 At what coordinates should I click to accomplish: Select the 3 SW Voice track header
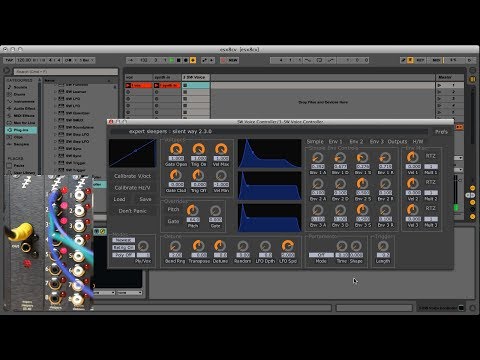tap(196, 77)
